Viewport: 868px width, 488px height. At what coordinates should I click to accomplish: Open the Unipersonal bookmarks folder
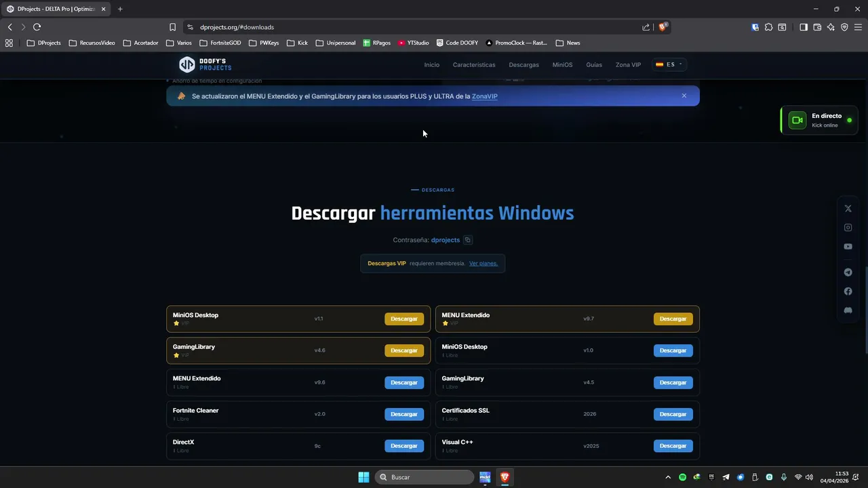(336, 43)
